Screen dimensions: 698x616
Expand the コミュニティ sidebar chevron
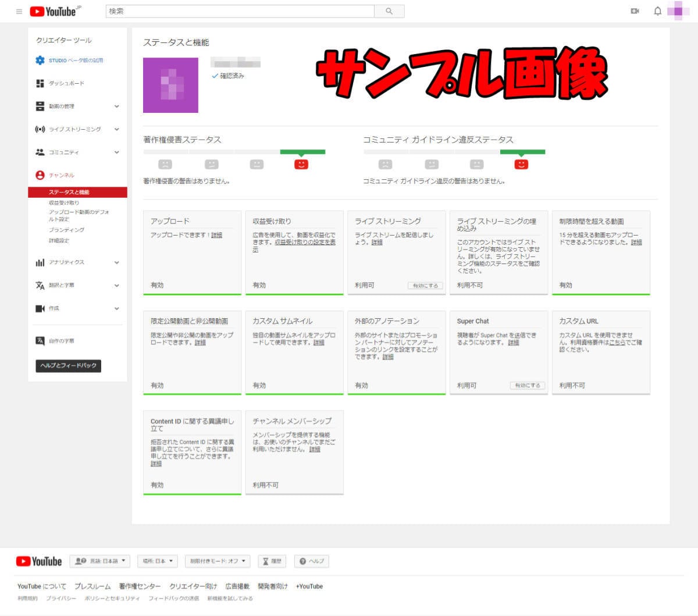tap(116, 152)
